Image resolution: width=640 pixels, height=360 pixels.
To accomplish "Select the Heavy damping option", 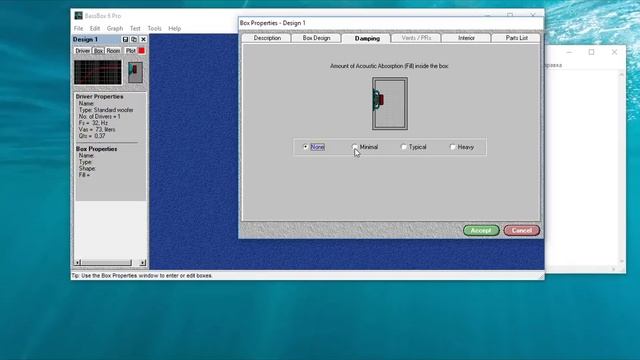I will (462, 147).
